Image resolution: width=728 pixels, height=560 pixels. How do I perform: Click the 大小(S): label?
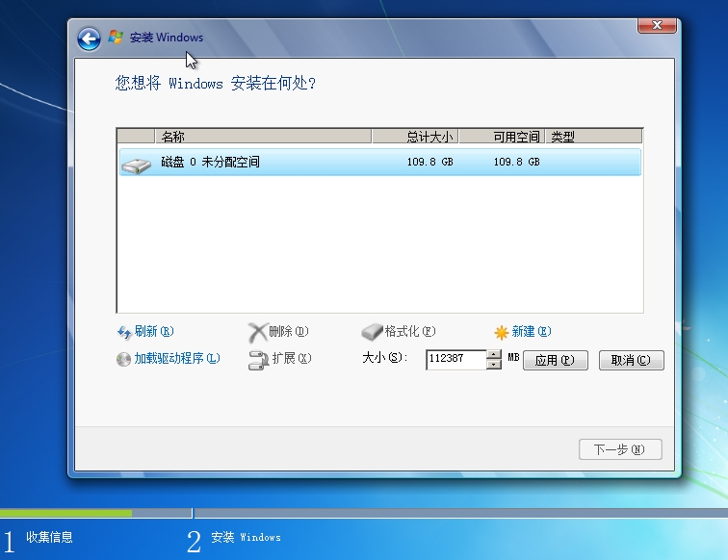tap(384, 357)
